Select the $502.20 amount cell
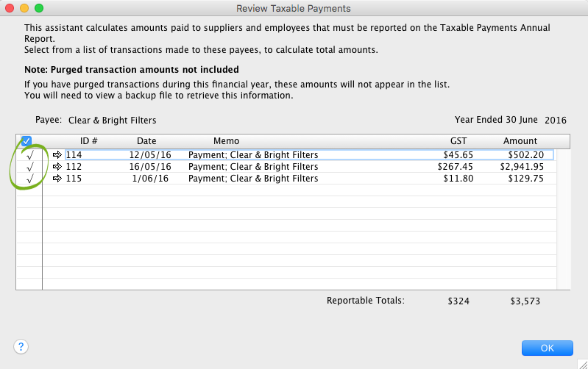The image size is (588, 369). click(525, 155)
